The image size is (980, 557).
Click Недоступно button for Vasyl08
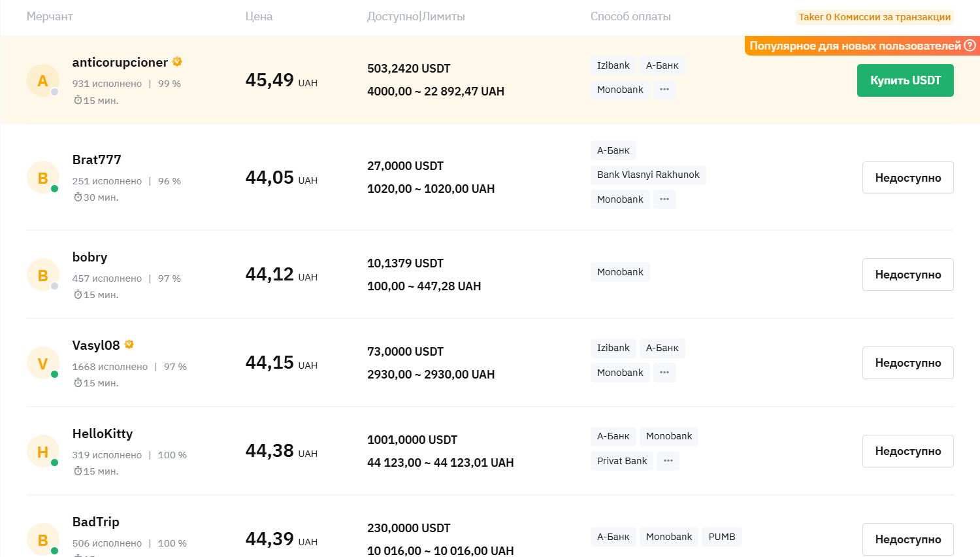908,363
